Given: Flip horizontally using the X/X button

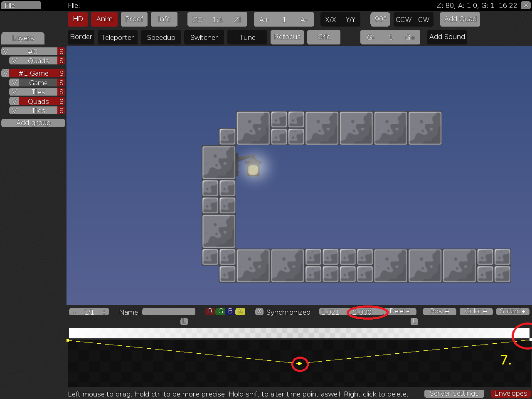Looking at the screenshot, I should (x=330, y=20).
